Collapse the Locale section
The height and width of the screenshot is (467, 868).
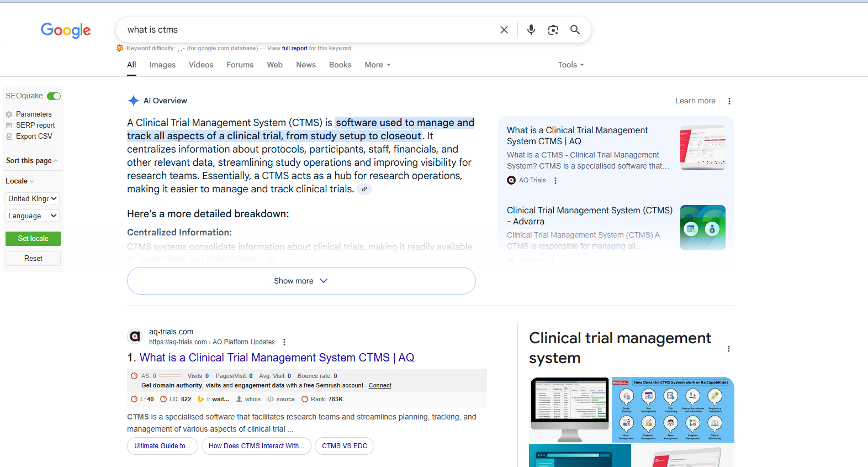tap(20, 181)
